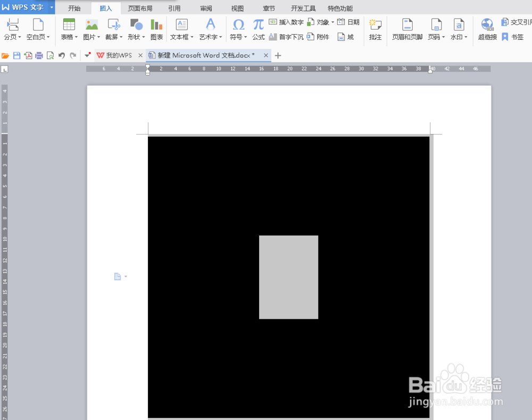532x420 pixels.
Task: Click the tab stop selector at ruler corner
Action: 4,70
